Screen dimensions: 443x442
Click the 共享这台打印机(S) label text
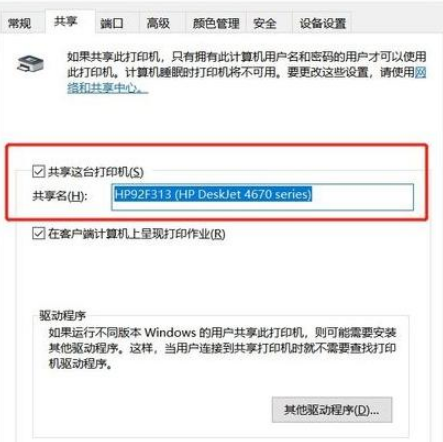click(x=96, y=172)
